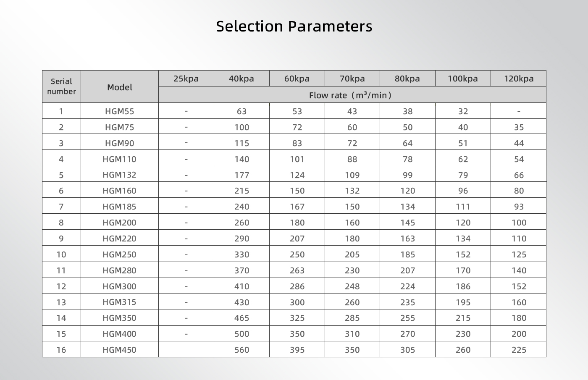
Task: Click the Serial number header cell
Action: [61, 86]
